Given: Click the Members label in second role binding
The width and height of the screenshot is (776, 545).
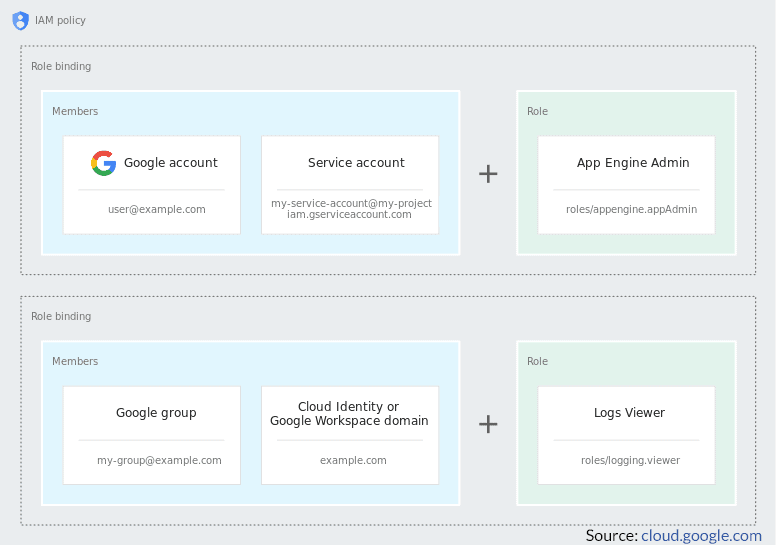Looking at the screenshot, I should [75, 361].
